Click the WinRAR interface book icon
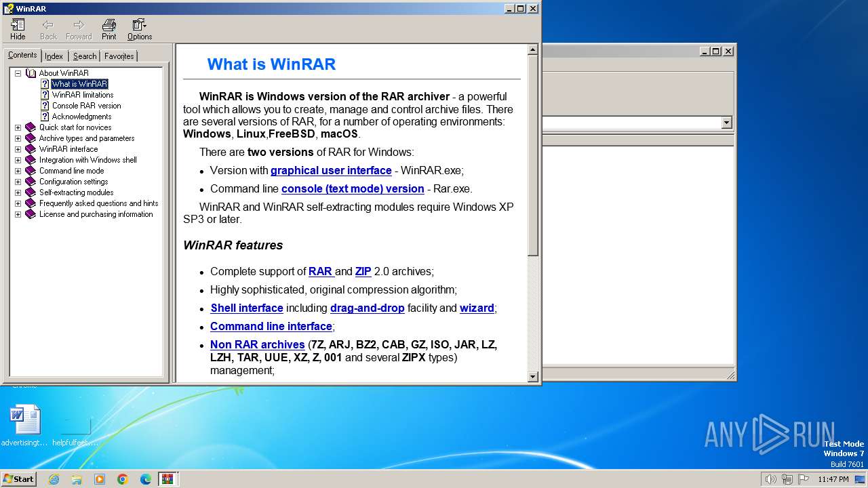The width and height of the screenshot is (868, 488). (31, 149)
